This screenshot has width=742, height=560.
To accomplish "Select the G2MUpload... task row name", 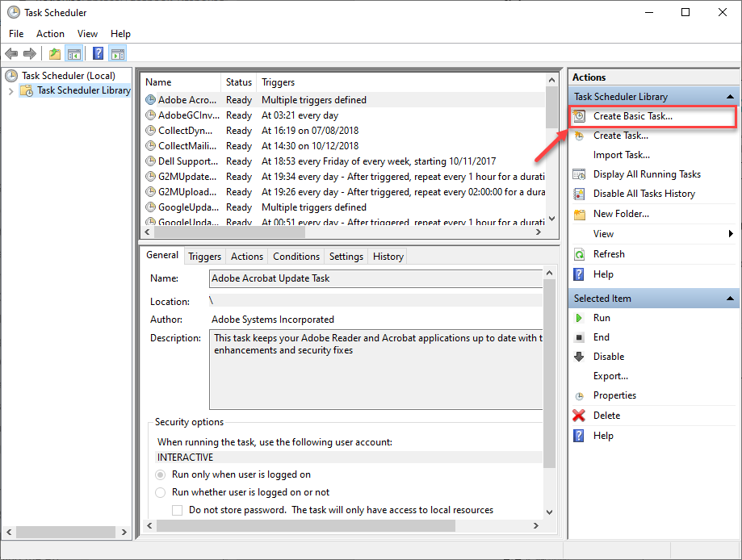I will coord(187,192).
